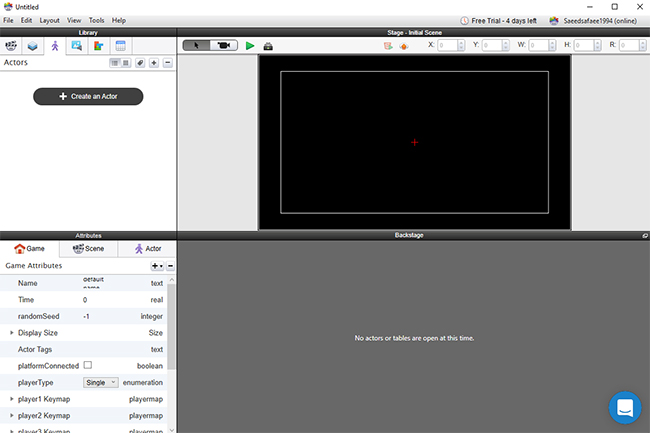Click the red crosshair at stage center

[x=415, y=143]
